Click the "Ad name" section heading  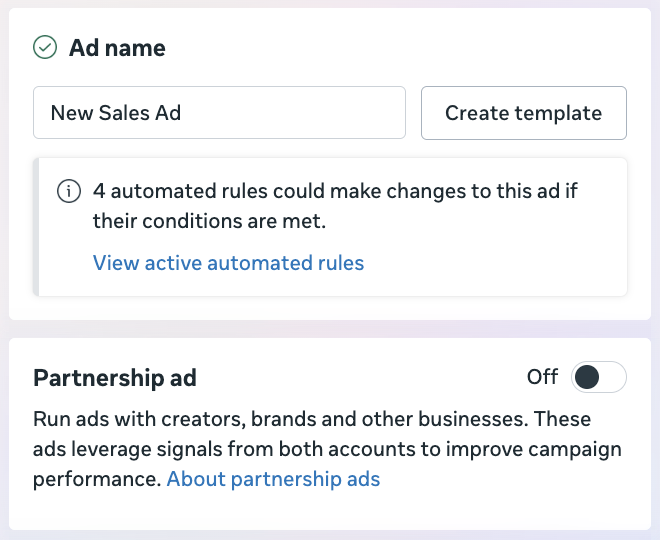click(117, 48)
